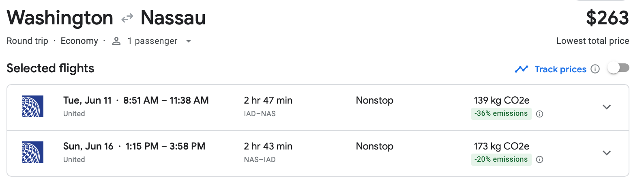Click the United logo on Jun 16 flight
Screen dimensions: 644x182
coord(32,152)
